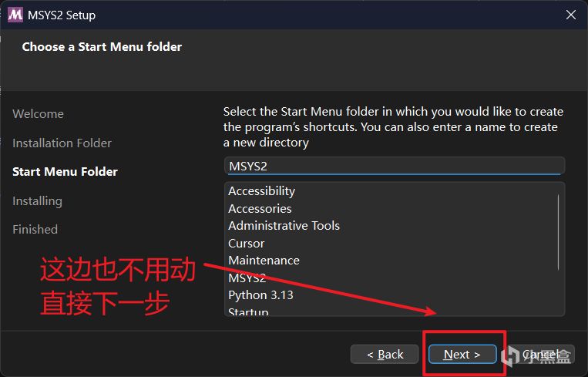588x377 pixels.
Task: Click the Installing step label
Action: 37,201
